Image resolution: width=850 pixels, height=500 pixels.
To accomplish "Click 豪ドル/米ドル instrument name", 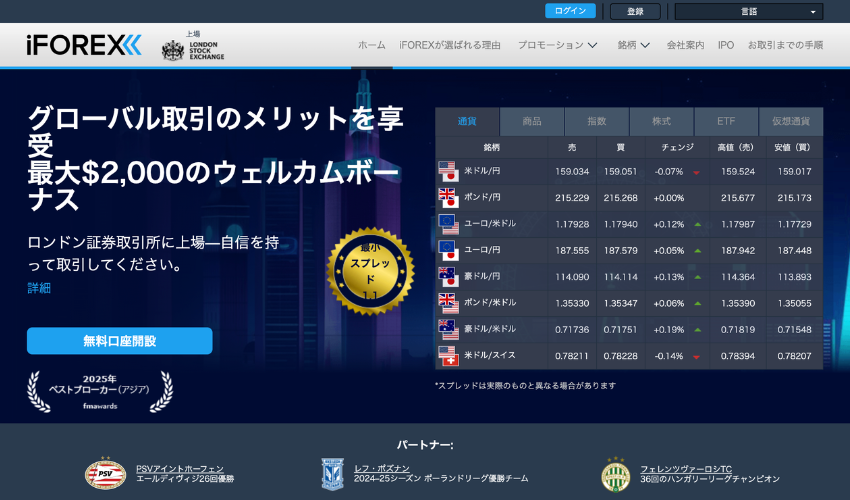I will coord(490,329).
